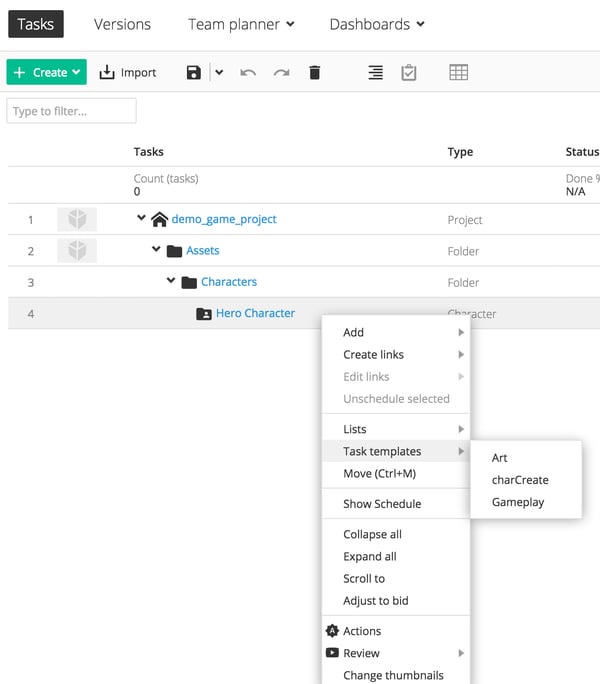Collapse the Characters folder
This screenshot has width=600, height=684.
click(172, 282)
